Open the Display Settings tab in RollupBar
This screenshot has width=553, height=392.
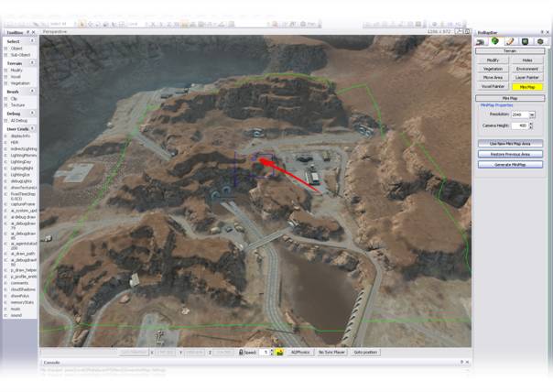(x=525, y=41)
